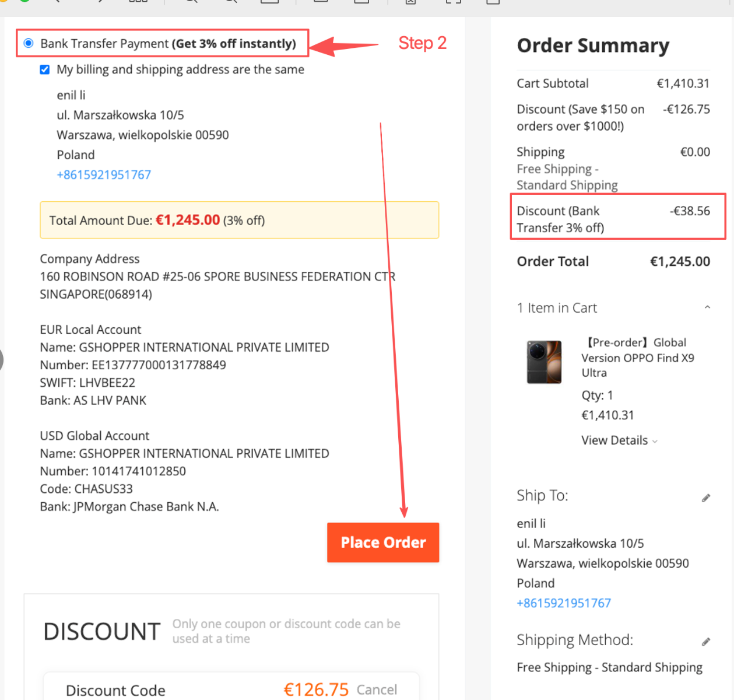This screenshot has height=700, width=734.
Task: Edit the Ship To address with pencil icon
Action: click(706, 498)
